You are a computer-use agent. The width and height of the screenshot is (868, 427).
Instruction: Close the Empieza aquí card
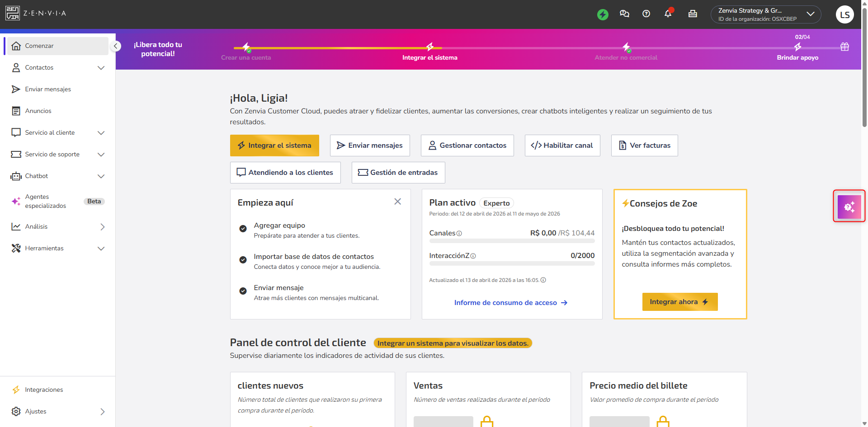pos(398,202)
